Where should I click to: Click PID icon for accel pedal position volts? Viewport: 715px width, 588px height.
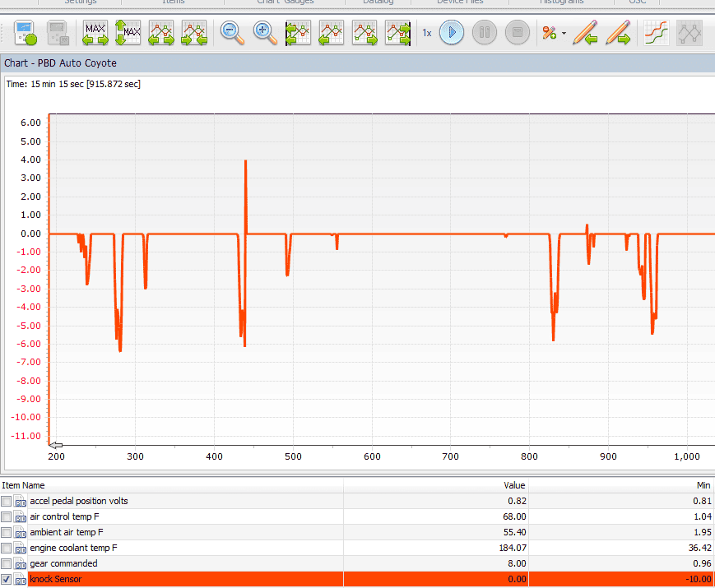click(20, 502)
